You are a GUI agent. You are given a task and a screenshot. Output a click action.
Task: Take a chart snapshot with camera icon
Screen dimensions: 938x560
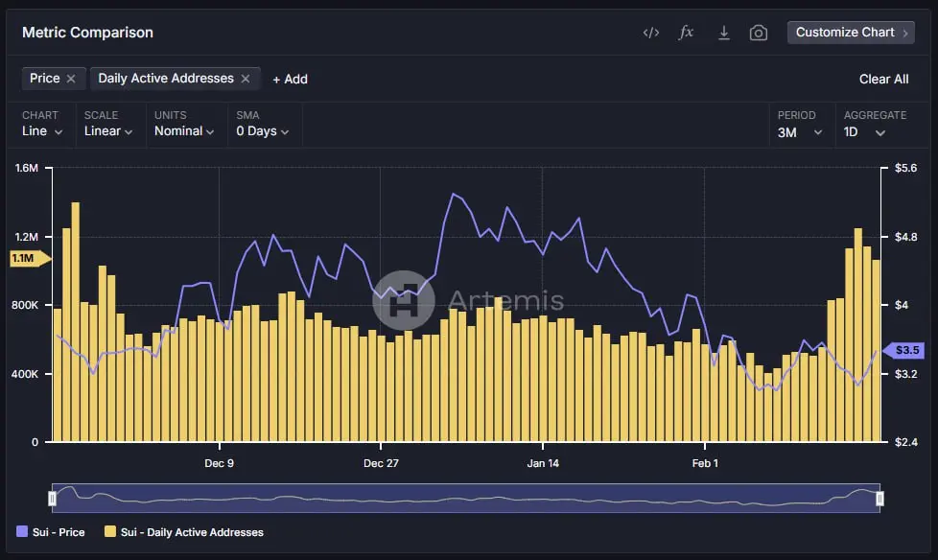coord(759,33)
